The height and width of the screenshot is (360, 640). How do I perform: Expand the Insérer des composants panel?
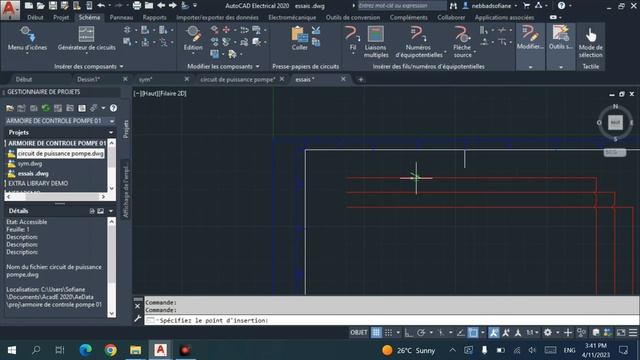pos(89,66)
